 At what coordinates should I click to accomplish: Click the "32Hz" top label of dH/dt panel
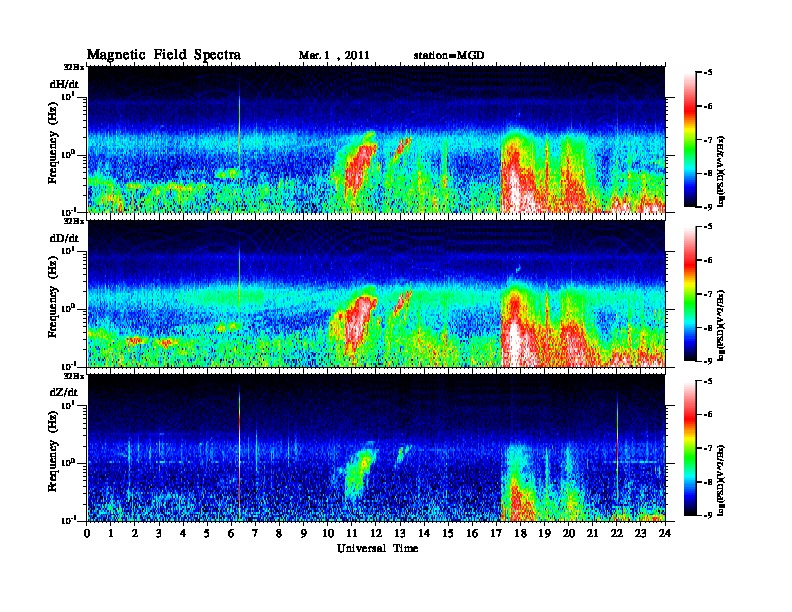click(74, 67)
